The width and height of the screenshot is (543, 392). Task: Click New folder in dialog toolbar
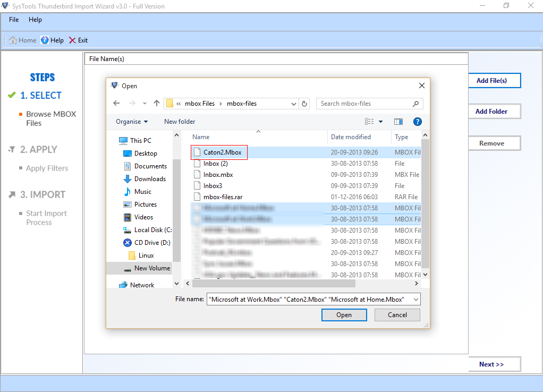pos(180,122)
